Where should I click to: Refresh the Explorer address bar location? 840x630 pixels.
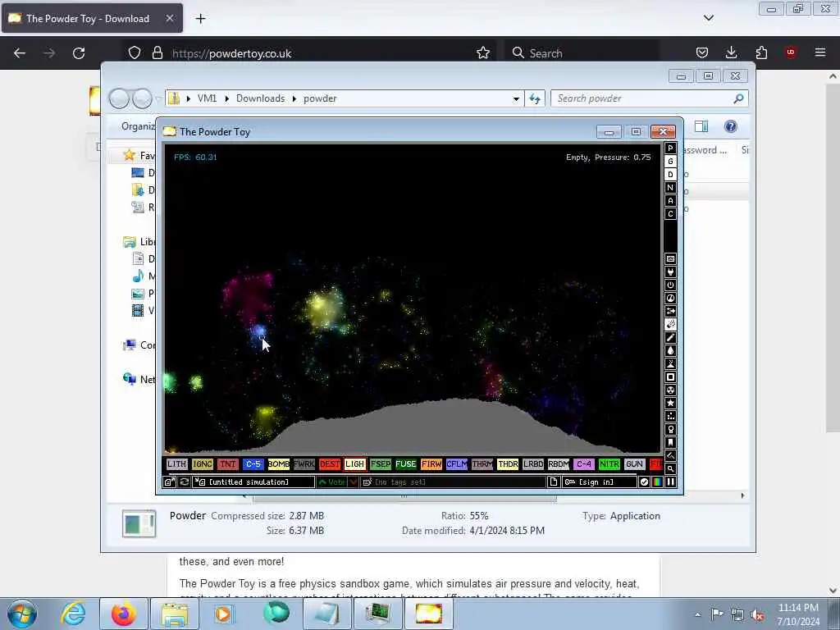coord(535,98)
